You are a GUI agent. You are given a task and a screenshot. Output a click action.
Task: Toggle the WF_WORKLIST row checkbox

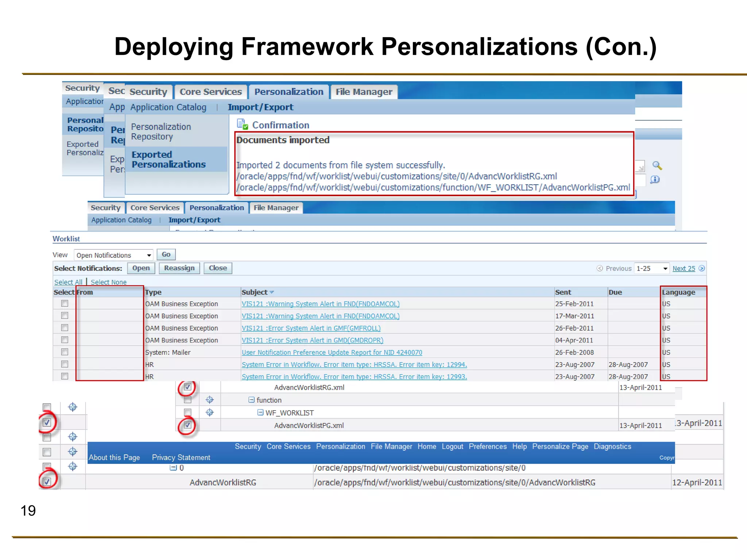click(187, 412)
